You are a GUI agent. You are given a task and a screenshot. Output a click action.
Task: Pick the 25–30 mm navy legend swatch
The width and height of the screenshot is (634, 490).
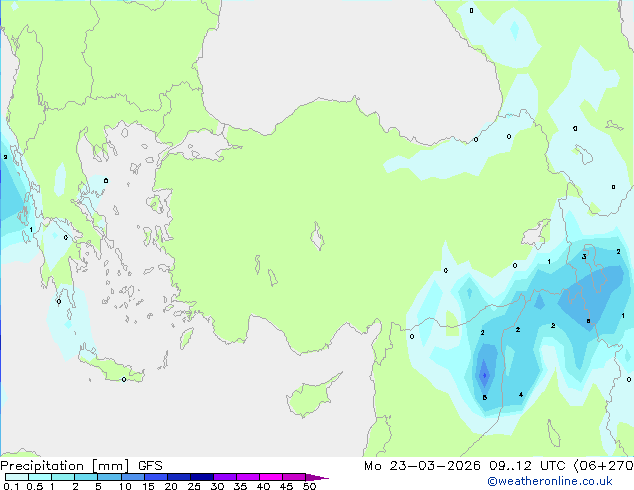click(201, 477)
